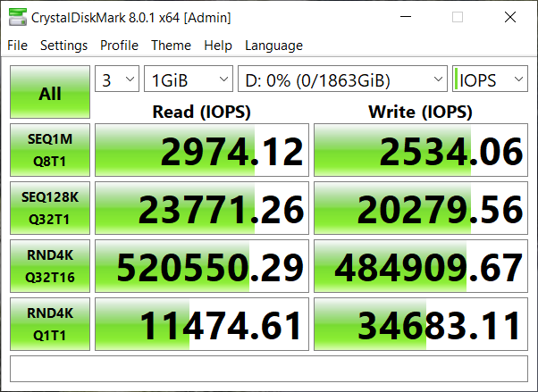This screenshot has width=538, height=392.
Task: Open the Help menu
Action: 218,46
